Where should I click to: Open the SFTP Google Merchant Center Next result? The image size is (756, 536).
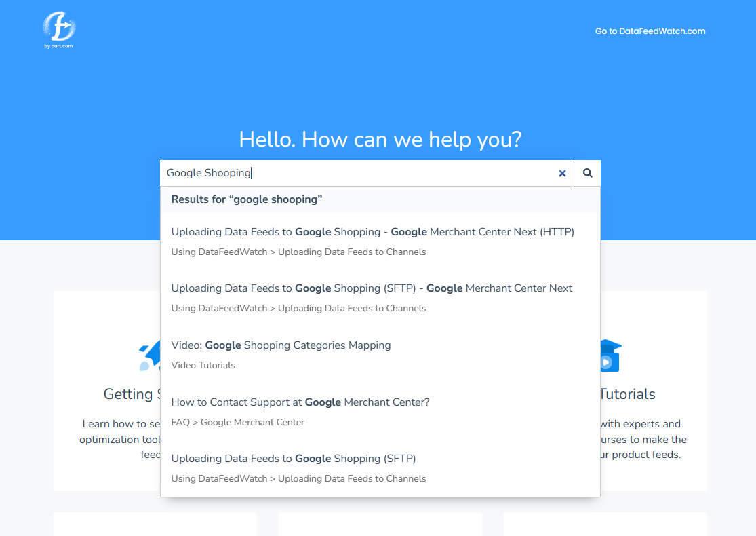tap(372, 288)
